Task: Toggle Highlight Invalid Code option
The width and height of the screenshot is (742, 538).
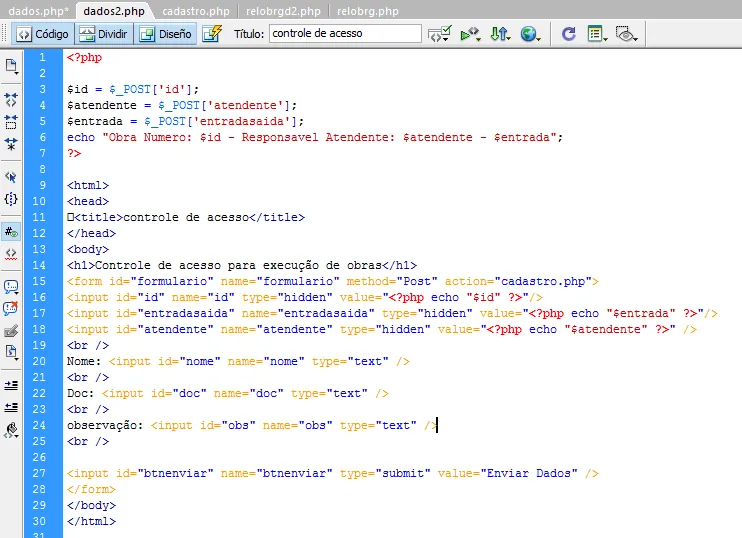Action: (x=11, y=253)
